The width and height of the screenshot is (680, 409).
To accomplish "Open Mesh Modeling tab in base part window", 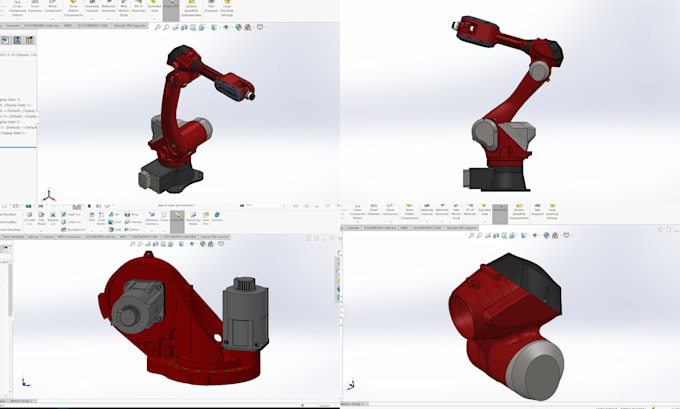I will tap(13, 237).
